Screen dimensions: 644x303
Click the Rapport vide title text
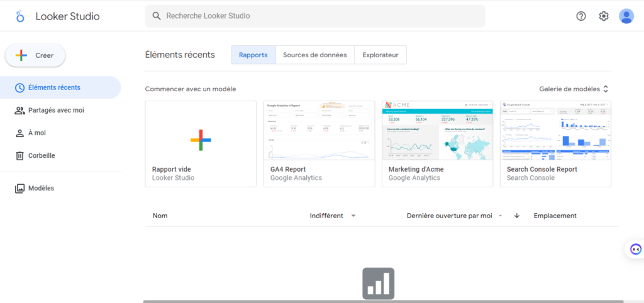click(x=172, y=169)
